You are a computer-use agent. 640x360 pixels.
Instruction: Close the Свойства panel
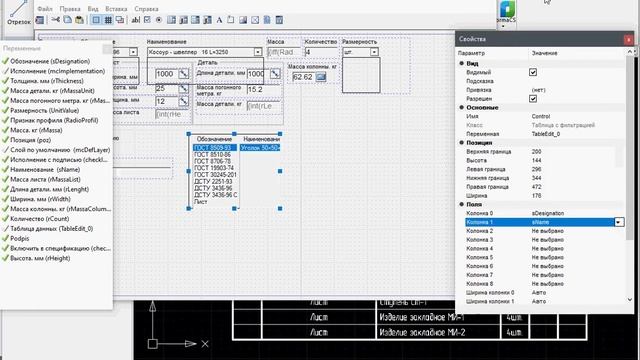point(628,39)
